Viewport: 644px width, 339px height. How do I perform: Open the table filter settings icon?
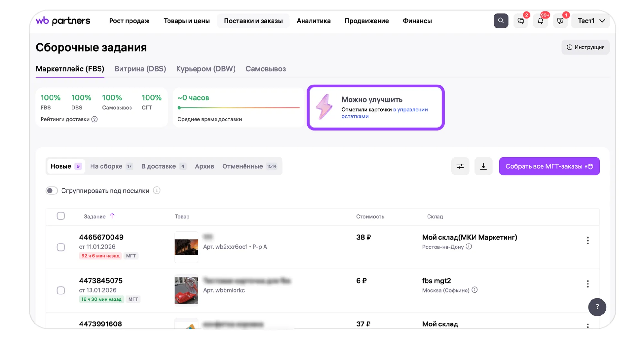(460, 166)
